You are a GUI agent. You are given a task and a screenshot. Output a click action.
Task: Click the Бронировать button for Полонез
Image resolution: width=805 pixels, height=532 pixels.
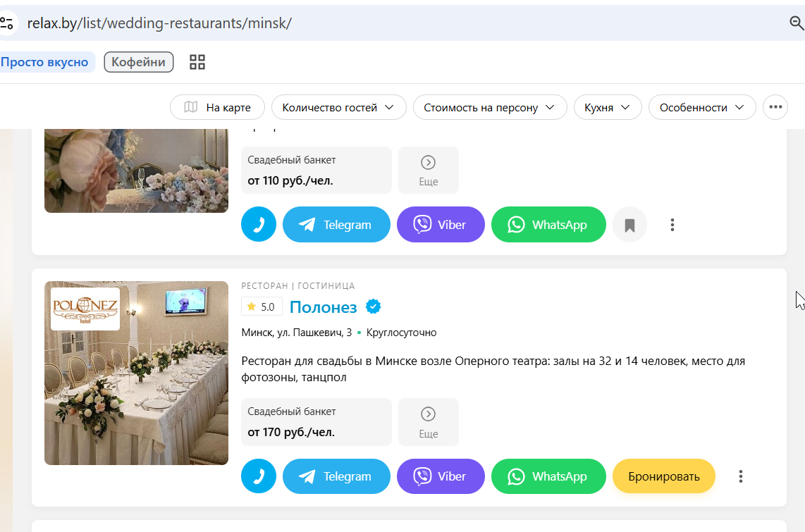point(664,476)
